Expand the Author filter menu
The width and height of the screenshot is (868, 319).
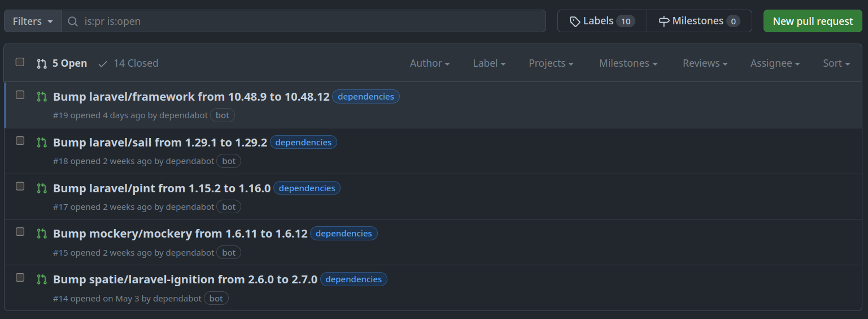coord(430,63)
